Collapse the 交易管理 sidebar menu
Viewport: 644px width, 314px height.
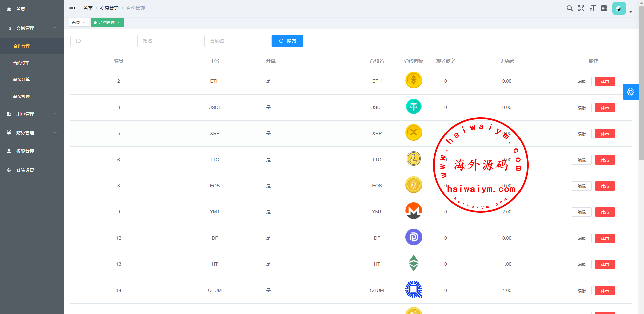pos(32,28)
